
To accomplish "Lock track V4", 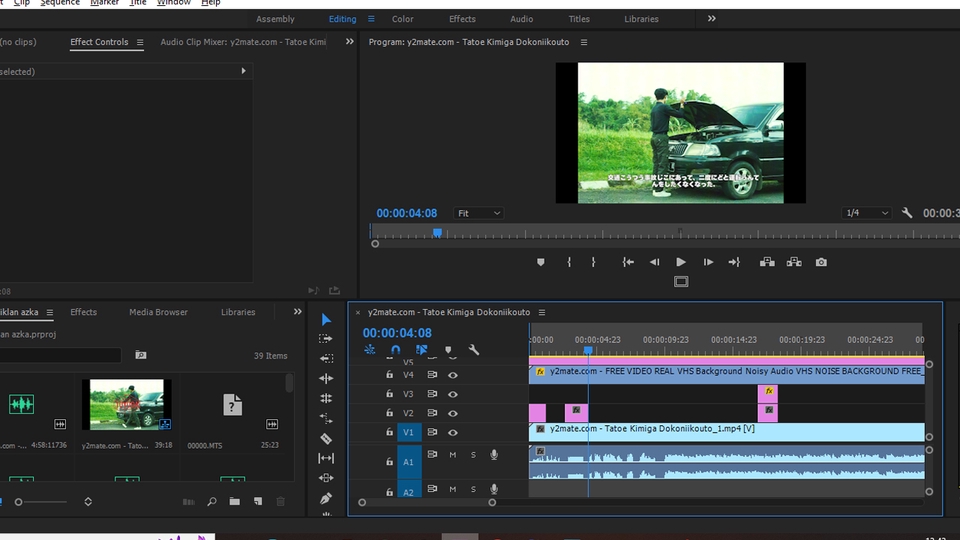I will tap(389, 375).
